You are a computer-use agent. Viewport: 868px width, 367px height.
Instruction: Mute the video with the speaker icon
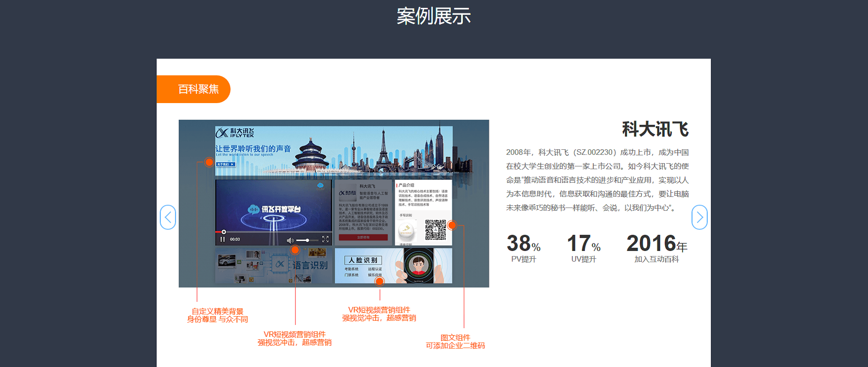coord(290,240)
